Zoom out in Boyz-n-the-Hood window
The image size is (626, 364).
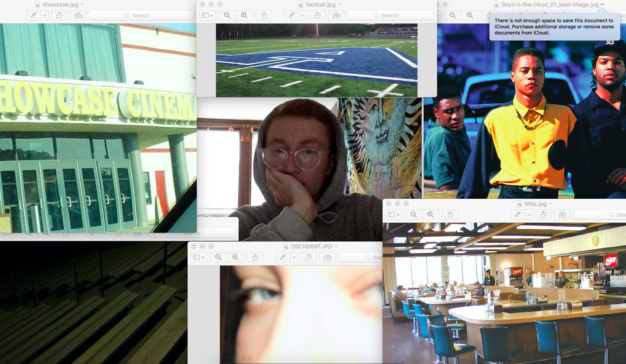point(453,15)
